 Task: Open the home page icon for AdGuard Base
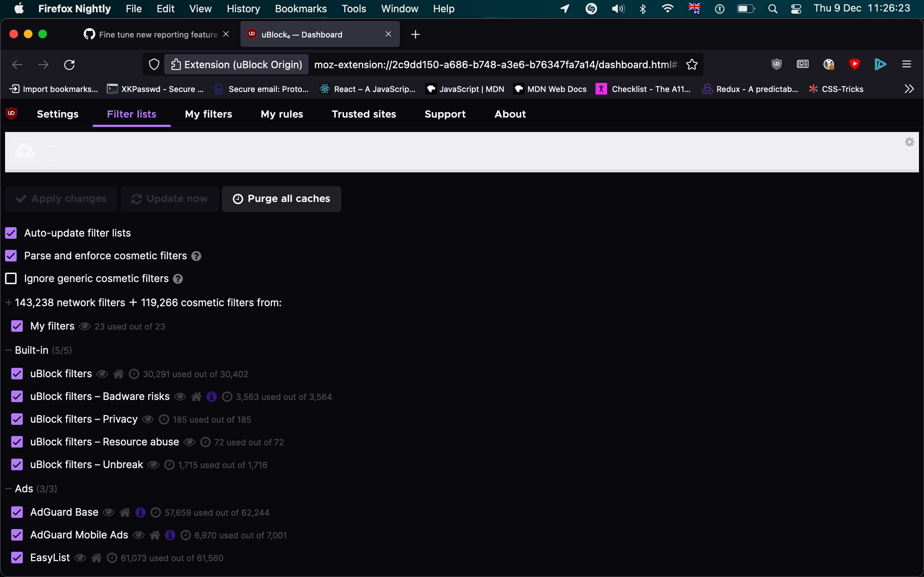(x=125, y=512)
